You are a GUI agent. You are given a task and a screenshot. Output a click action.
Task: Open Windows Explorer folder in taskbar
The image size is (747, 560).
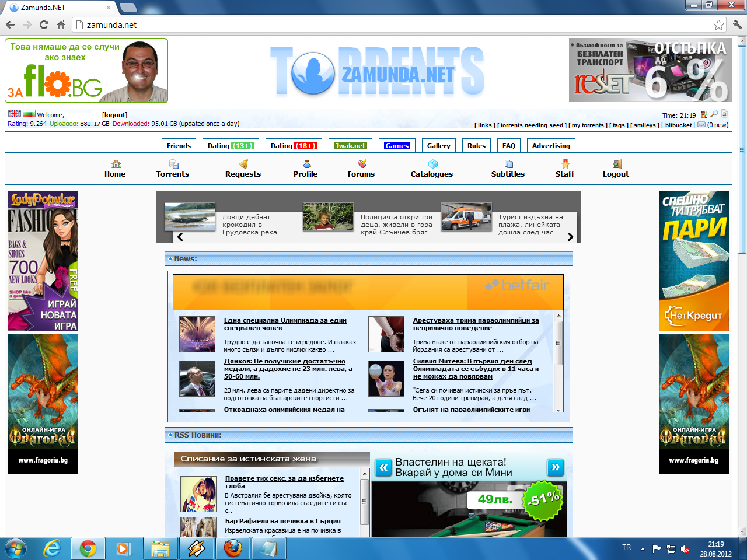[160, 548]
